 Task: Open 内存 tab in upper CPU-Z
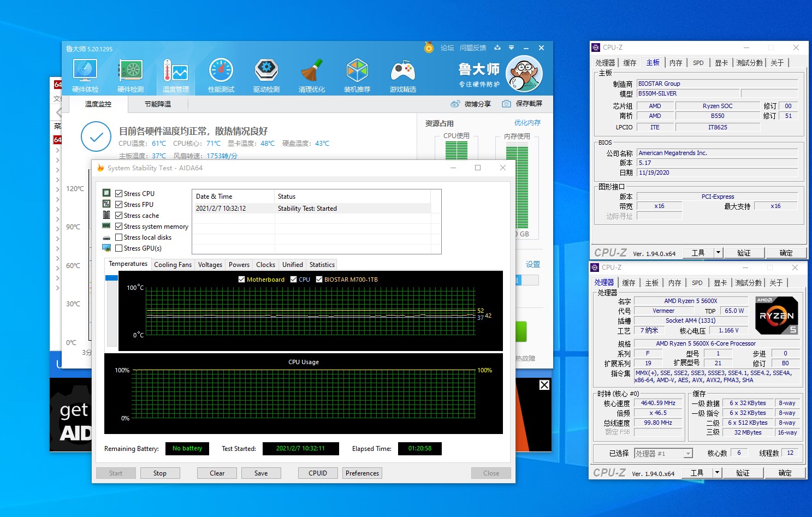pyautogui.click(x=676, y=63)
